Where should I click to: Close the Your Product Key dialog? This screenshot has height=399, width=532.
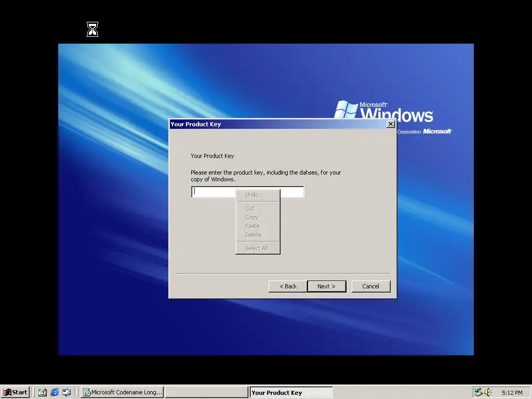tap(391, 124)
